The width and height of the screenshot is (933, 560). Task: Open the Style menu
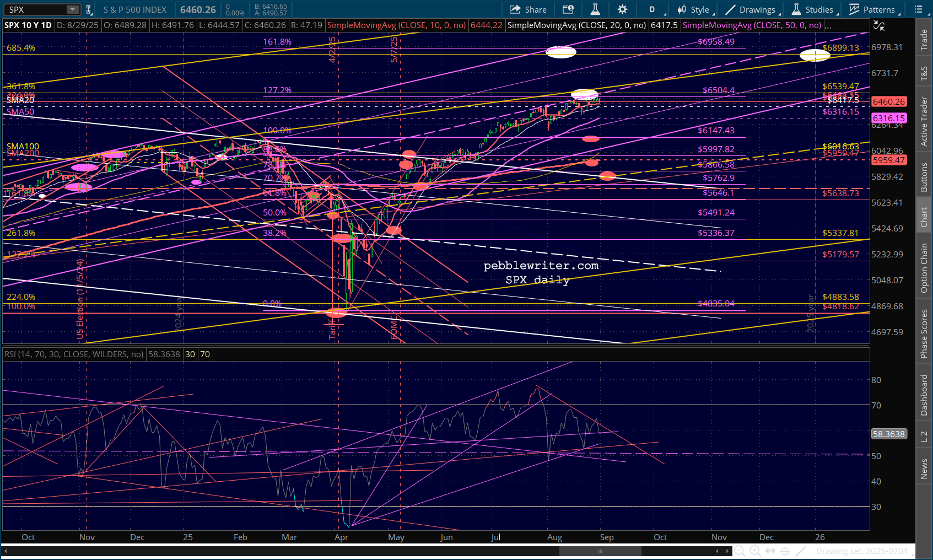pyautogui.click(x=694, y=9)
